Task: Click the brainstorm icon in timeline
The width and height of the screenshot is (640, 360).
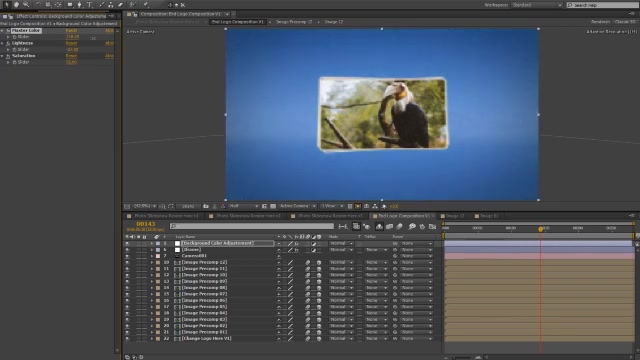Action: 412,226
